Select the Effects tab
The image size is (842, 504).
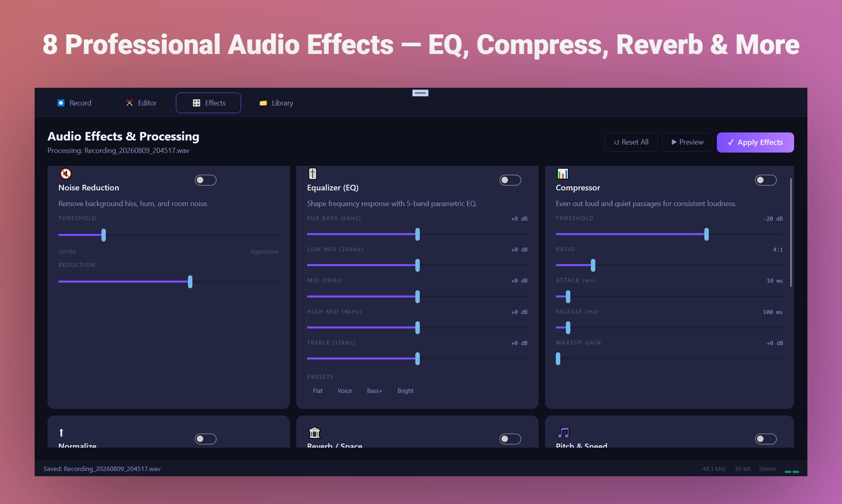point(208,103)
